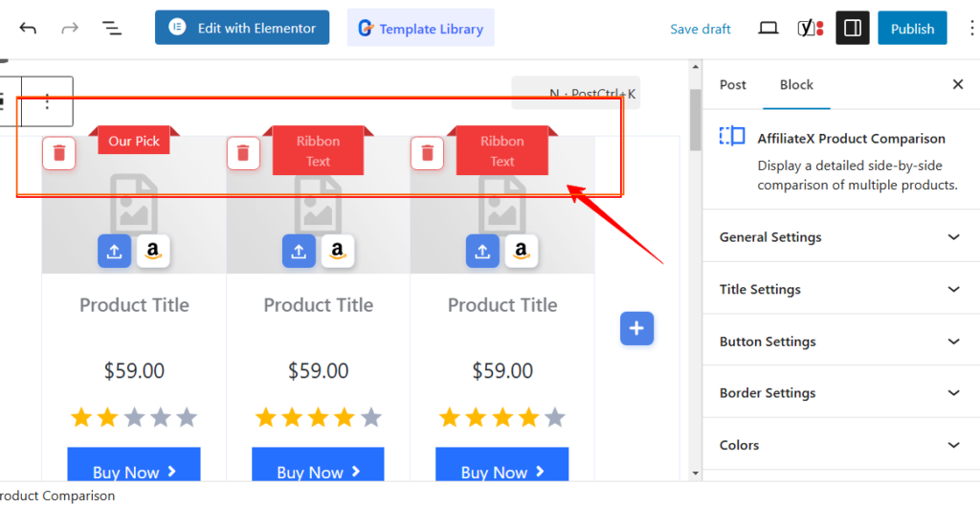Upload image for the second product

tap(299, 251)
